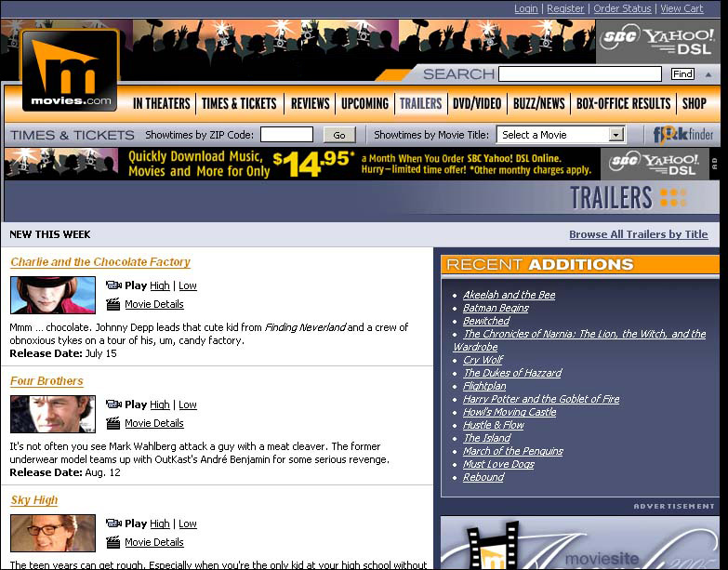Screen dimensions: 728x570
Task: Play Charlie and the Chocolate Factory trailer in Low
Action: click(x=188, y=285)
